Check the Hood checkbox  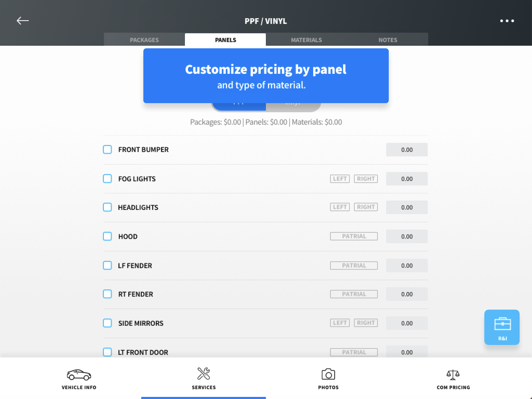pos(107,236)
